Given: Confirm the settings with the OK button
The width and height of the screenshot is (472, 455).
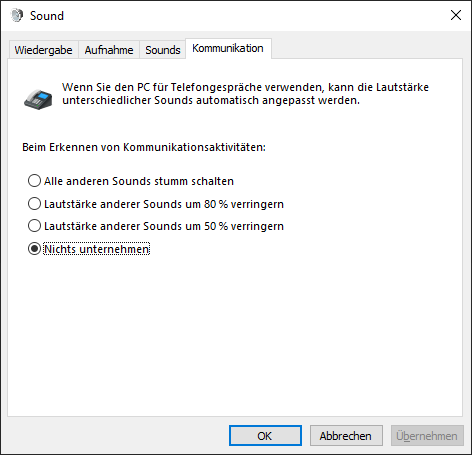Looking at the screenshot, I should pyautogui.click(x=265, y=436).
